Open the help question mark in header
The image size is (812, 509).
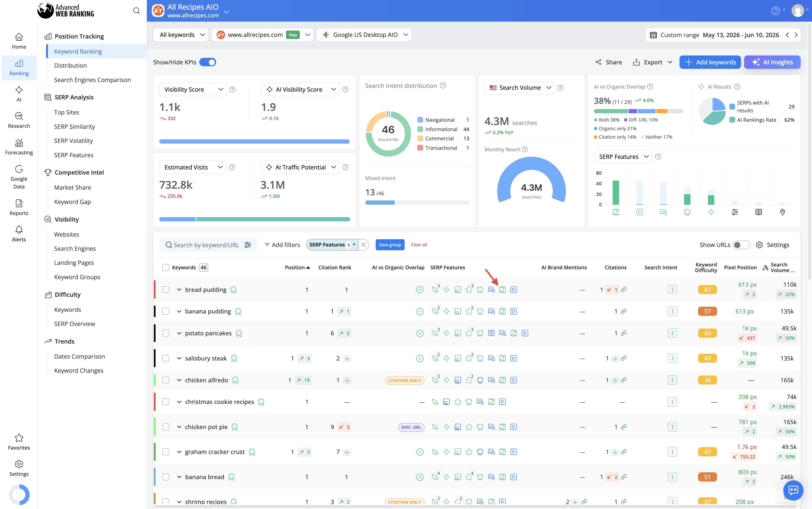pos(775,11)
